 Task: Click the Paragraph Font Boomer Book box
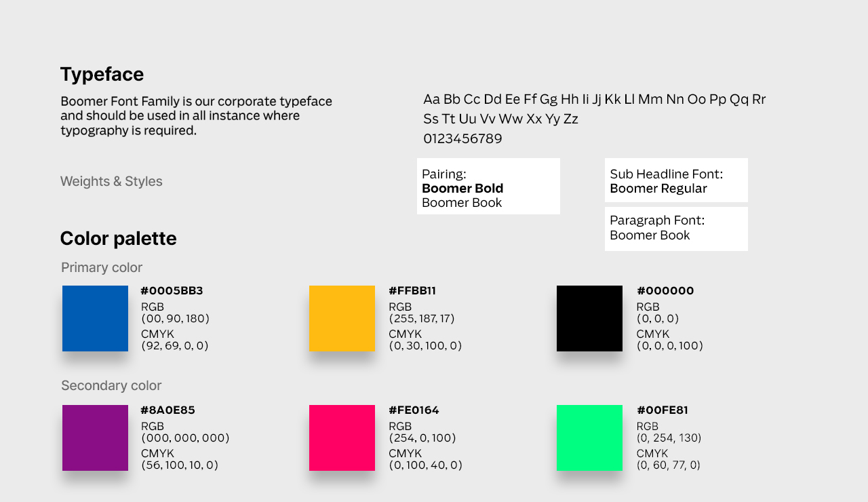pos(676,229)
